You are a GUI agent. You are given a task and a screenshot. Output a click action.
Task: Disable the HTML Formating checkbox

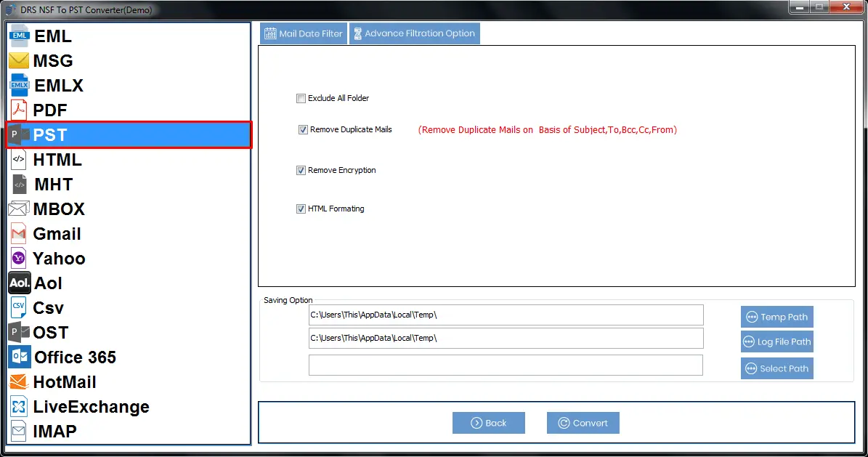click(x=301, y=209)
